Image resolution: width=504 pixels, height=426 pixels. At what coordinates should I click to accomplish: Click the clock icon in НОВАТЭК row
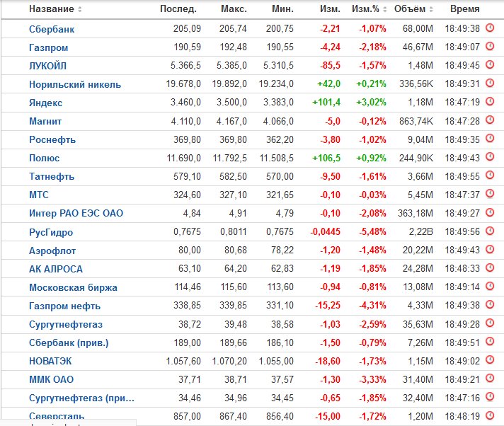490,360
